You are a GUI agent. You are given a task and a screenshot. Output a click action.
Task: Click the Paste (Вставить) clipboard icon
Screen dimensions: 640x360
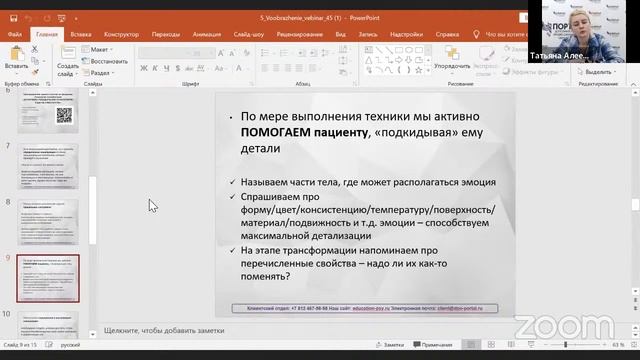17,54
